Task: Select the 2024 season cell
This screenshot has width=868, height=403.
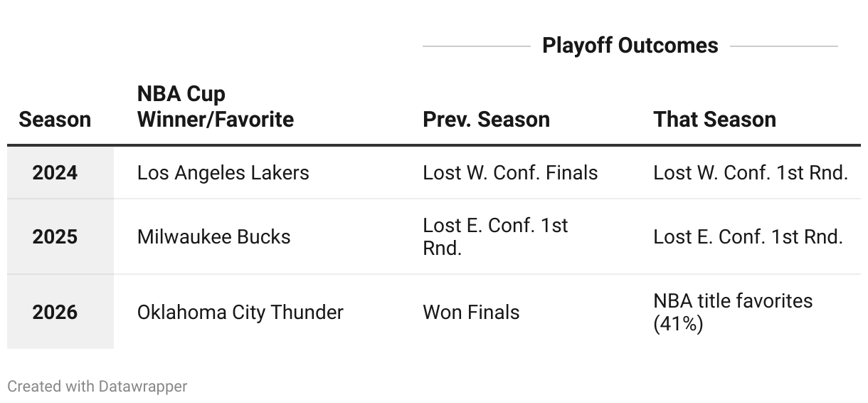Action: click(x=55, y=172)
